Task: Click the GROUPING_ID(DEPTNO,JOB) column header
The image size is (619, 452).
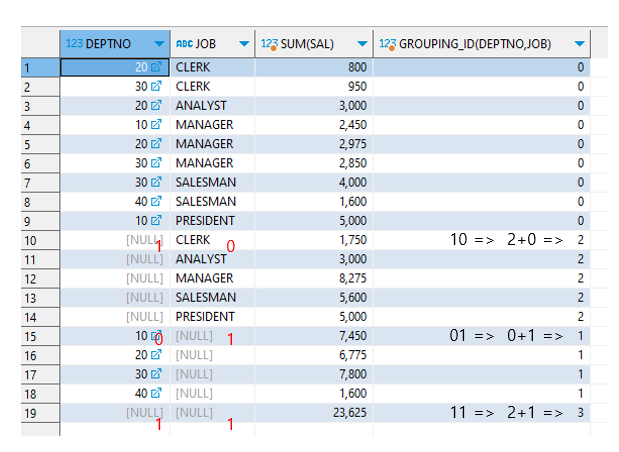Action: (482, 44)
